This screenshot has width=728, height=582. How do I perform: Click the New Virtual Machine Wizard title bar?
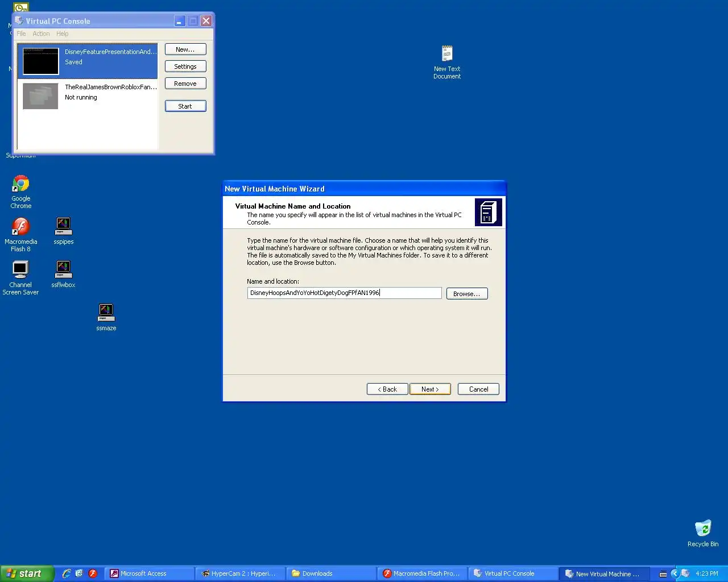coord(364,189)
